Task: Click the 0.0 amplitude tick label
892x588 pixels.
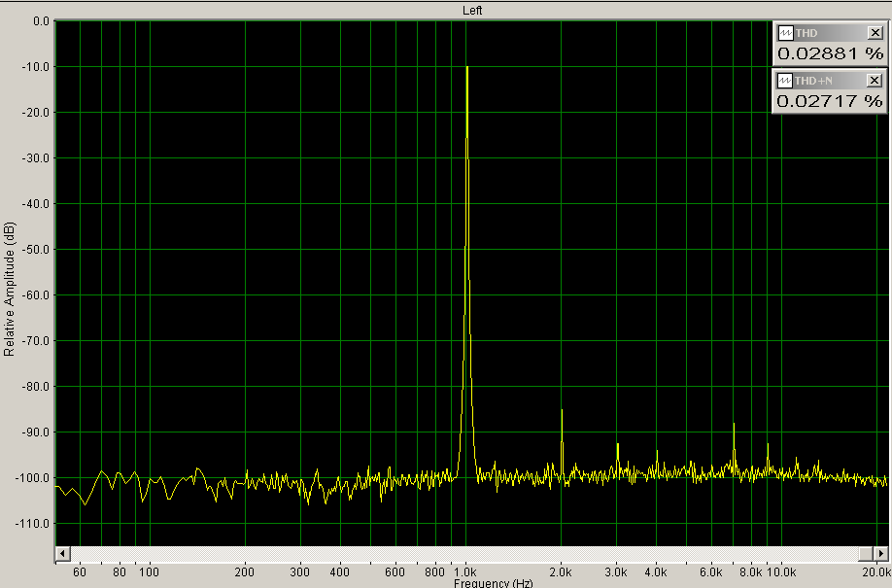Action: [42, 21]
